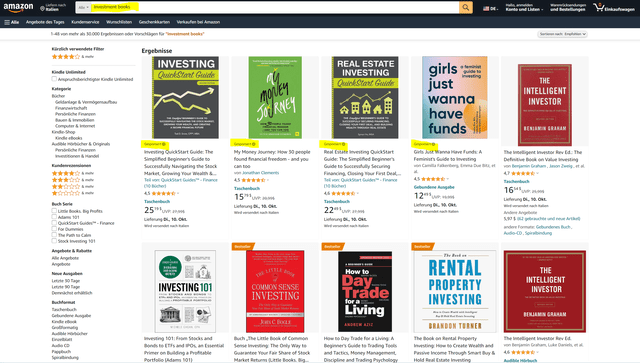Open the hamburger Alle menu
Image resolution: width=640 pixels, height=363 pixels.
point(11,22)
